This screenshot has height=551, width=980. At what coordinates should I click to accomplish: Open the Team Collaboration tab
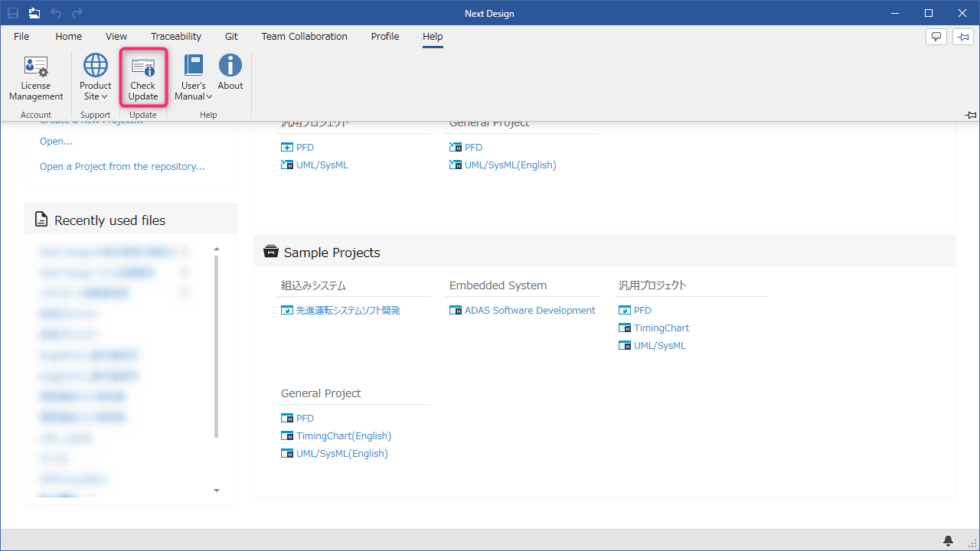pyautogui.click(x=305, y=37)
